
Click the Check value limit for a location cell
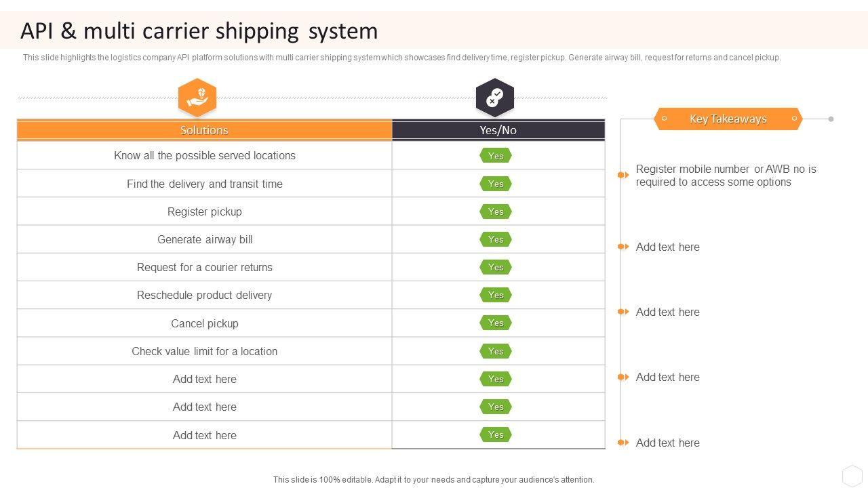[x=204, y=351]
